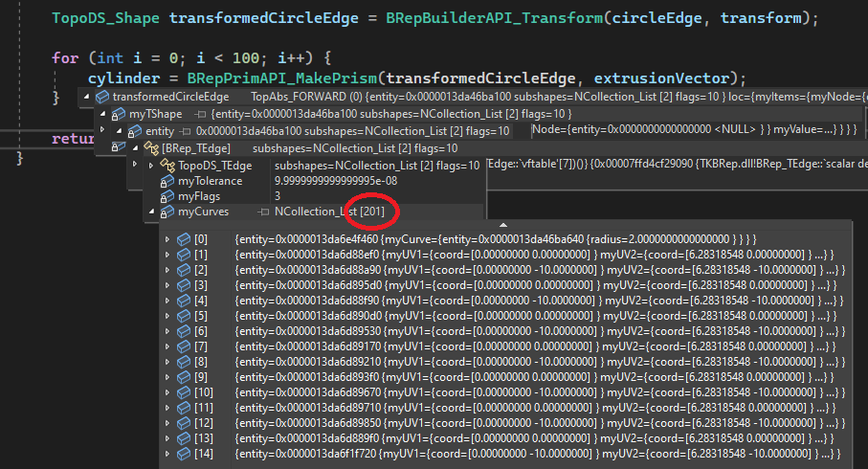The width and height of the screenshot is (868, 469).
Task: Expand the TopoDS_TEdge base class node
Action: click(x=151, y=166)
